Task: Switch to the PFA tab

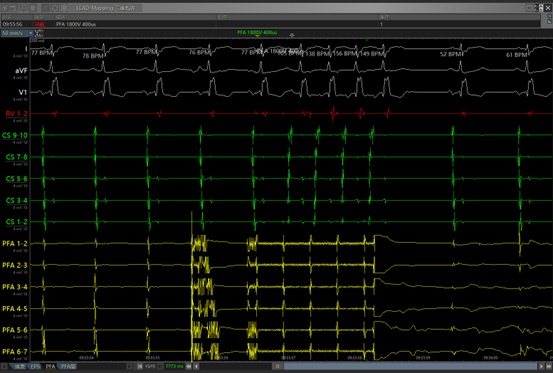Action: 50,367
